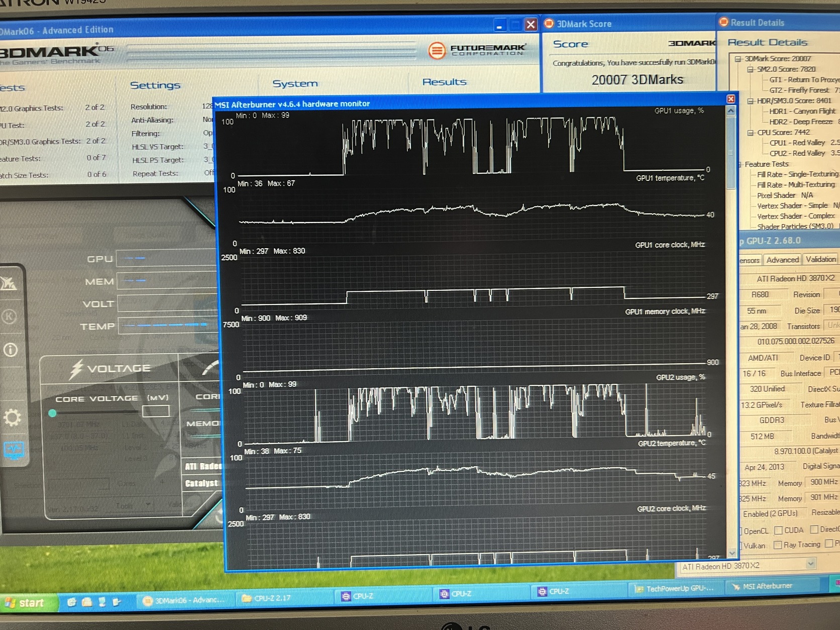Click the GPU2 usage graph

point(476,415)
